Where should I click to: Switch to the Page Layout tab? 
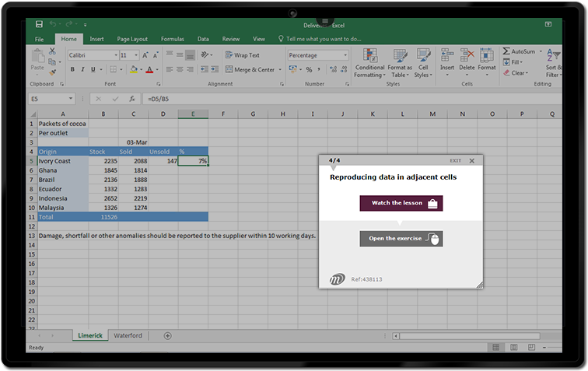click(x=132, y=39)
